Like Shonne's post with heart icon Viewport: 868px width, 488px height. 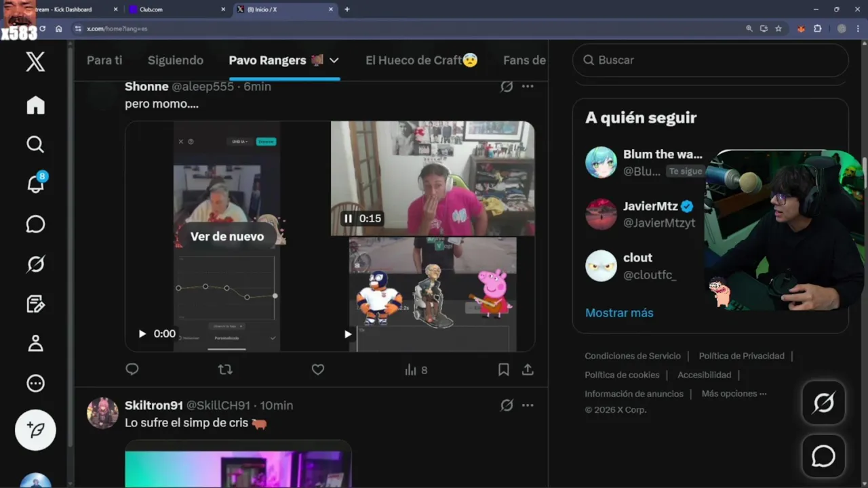[x=318, y=369]
